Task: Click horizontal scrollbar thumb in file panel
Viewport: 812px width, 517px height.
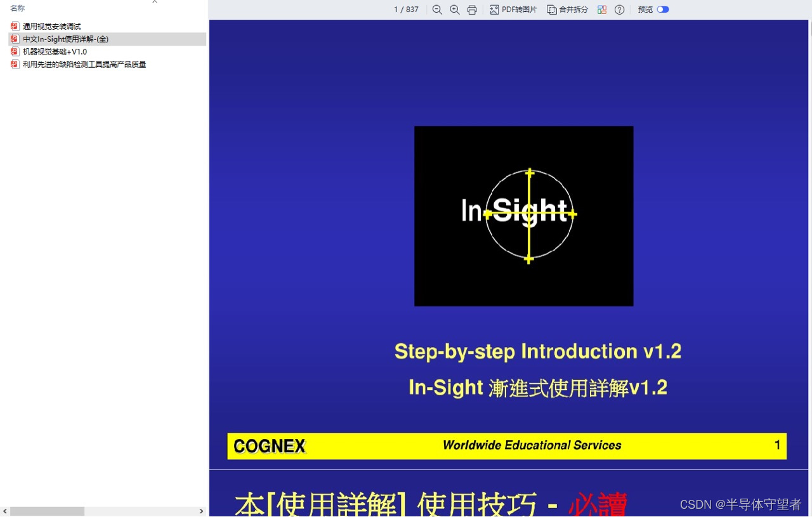Action: (48, 511)
